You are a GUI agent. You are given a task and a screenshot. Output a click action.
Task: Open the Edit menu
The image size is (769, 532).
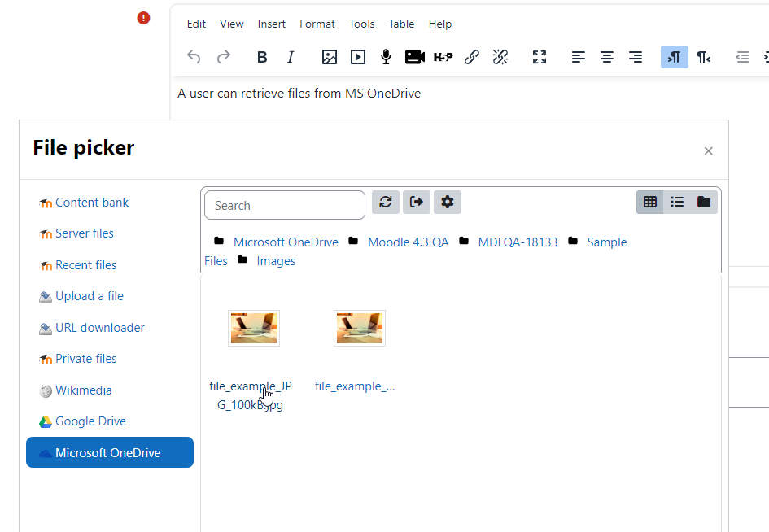point(196,24)
